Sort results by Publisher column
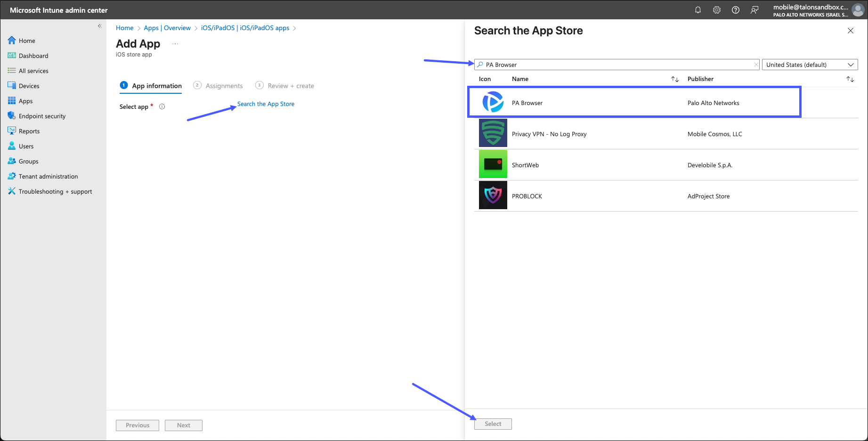 [x=850, y=79]
